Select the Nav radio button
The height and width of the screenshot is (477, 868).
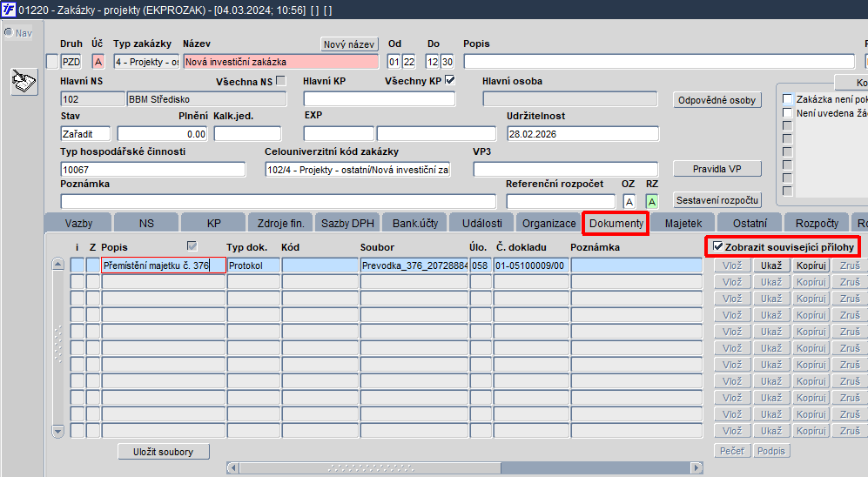click(x=9, y=33)
